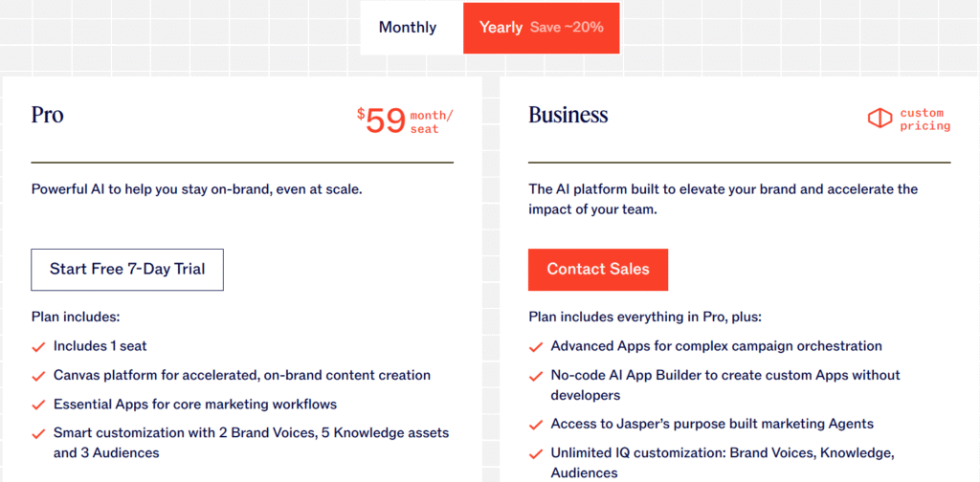The width and height of the screenshot is (980, 482).
Task: Click checkmark beside Smart customization feature
Action: tap(39, 434)
